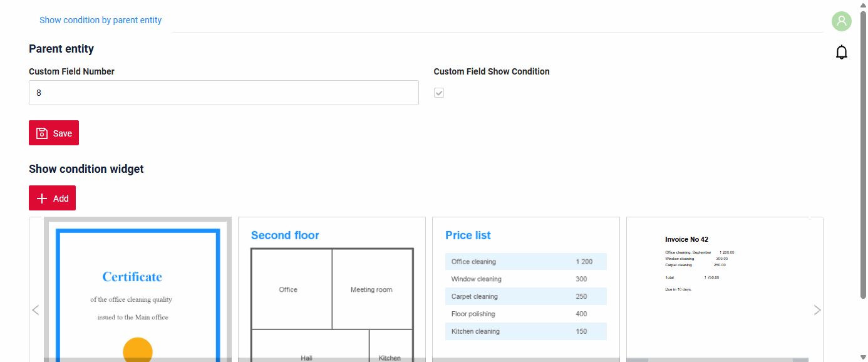Image resolution: width=868 pixels, height=362 pixels.
Task: Advance the carousel with the right chevron
Action: click(x=817, y=309)
